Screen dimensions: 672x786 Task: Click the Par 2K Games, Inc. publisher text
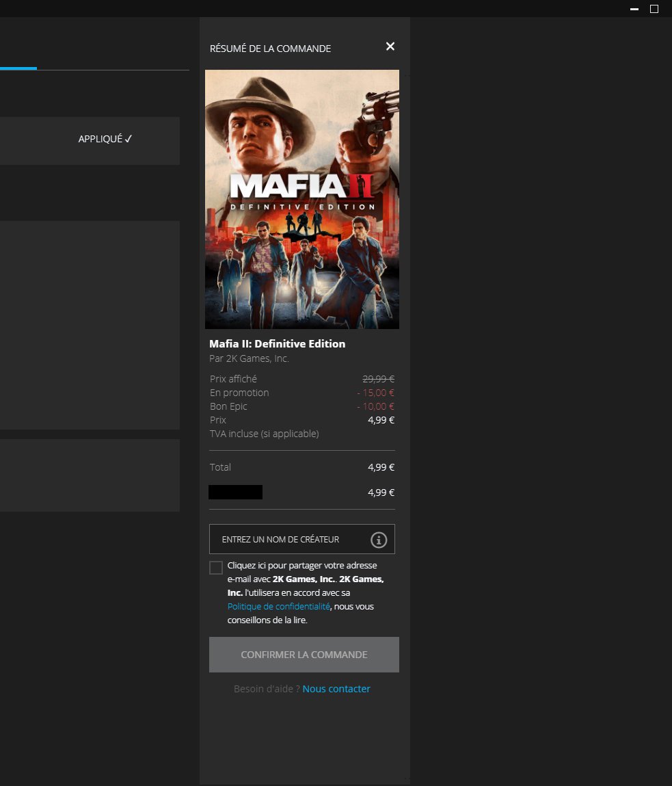pyautogui.click(x=249, y=358)
